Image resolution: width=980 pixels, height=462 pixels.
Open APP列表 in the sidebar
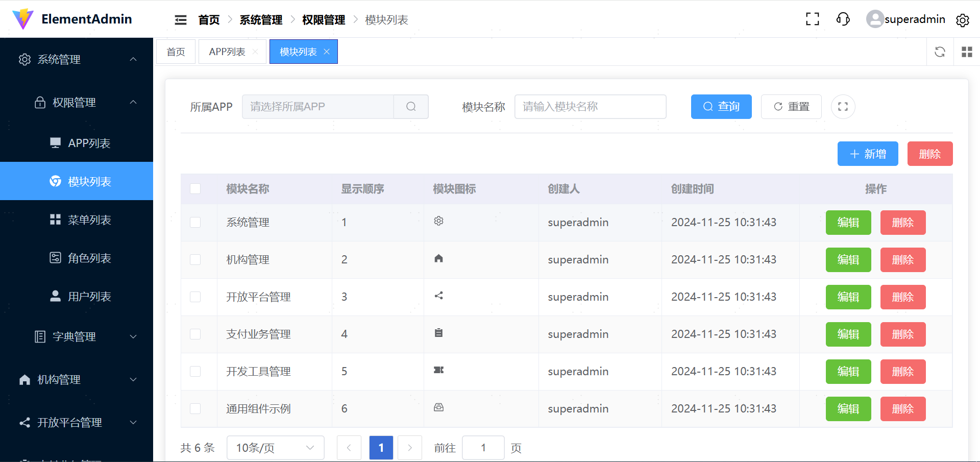click(x=77, y=143)
